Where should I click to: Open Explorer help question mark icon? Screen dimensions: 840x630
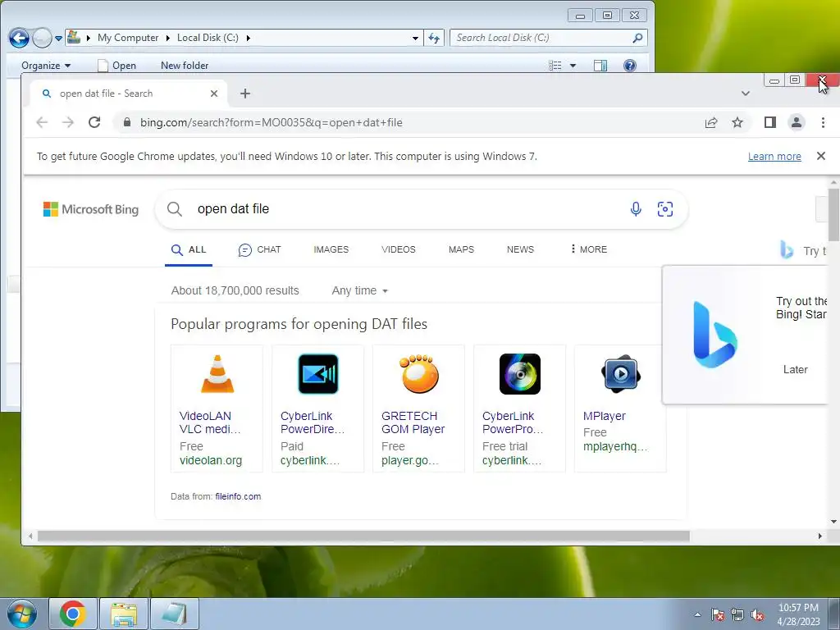pos(630,66)
